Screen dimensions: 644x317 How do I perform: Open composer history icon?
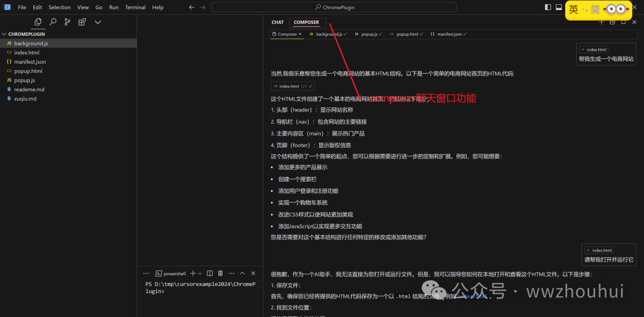coord(612,22)
